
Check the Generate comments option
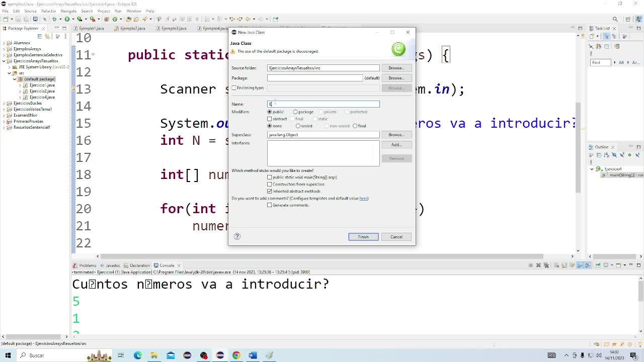270,205
